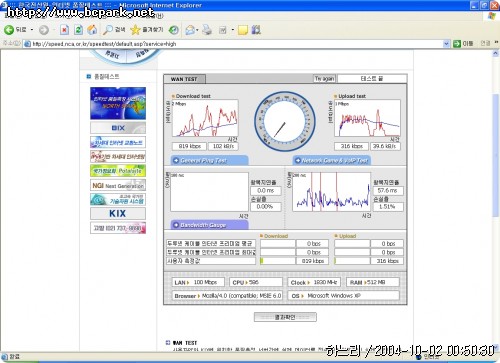Click the North Star globe banner

click(118, 103)
